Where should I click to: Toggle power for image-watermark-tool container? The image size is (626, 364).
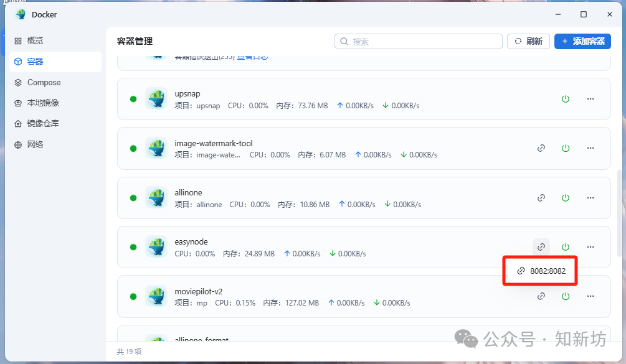coord(566,148)
